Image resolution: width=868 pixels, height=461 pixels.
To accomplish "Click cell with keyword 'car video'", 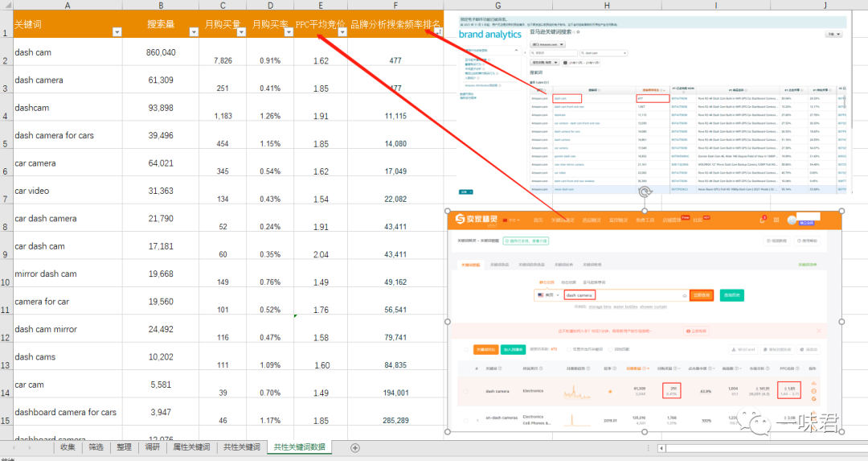I will point(68,191).
